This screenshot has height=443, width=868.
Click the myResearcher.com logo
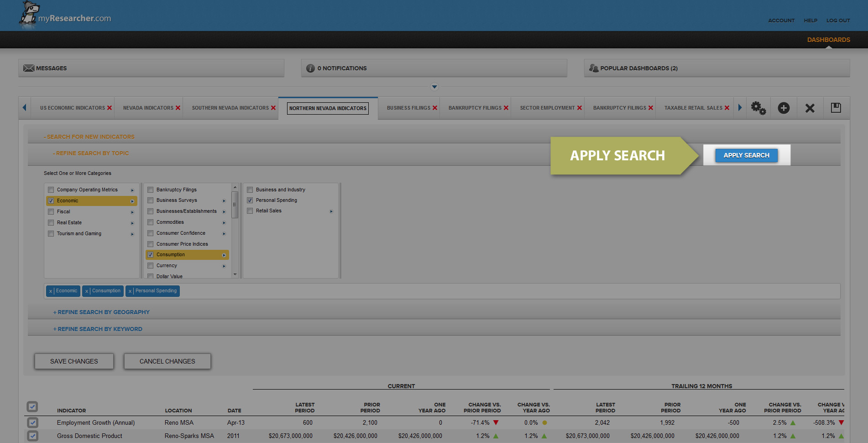[x=65, y=15]
